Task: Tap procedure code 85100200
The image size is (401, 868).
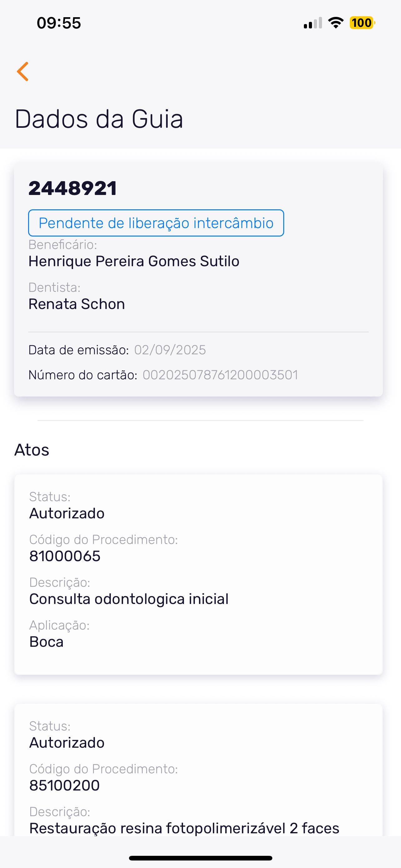Action: (65, 785)
